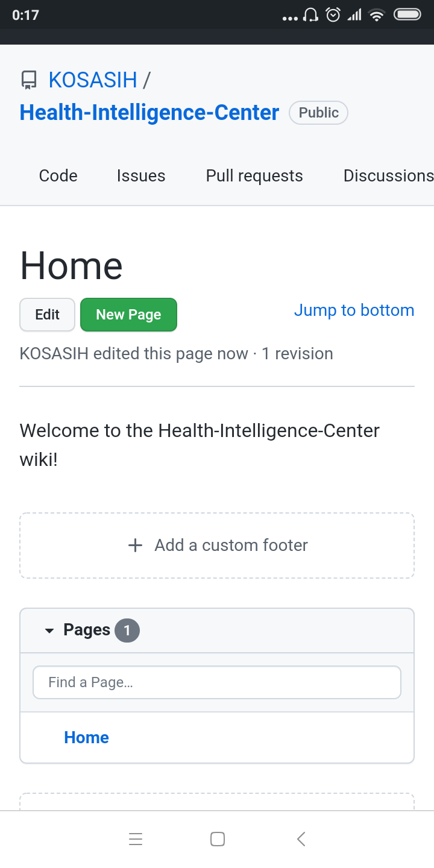Follow the Jump to bottom link
Image resolution: width=434 pixels, height=868 pixels.
point(354,310)
